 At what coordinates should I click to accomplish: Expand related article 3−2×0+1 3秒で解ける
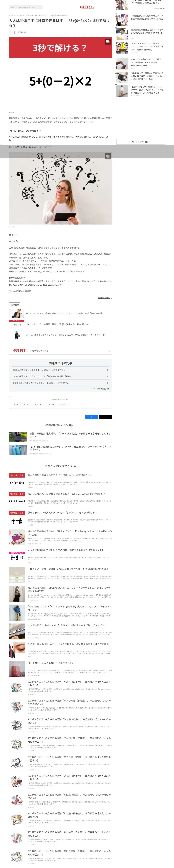click(x=60, y=383)
